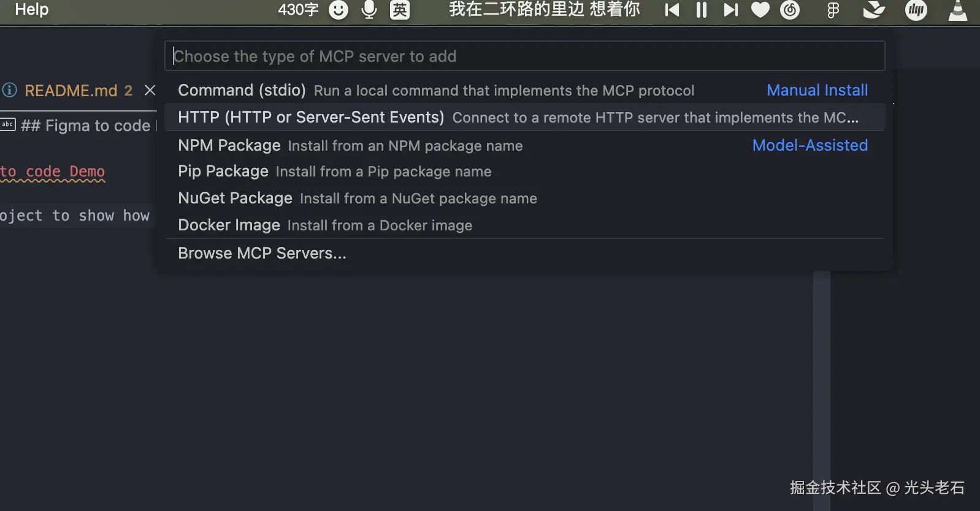The height and width of the screenshot is (511, 980).
Task: Click the bird app icon in menu bar
Action: coord(874,10)
